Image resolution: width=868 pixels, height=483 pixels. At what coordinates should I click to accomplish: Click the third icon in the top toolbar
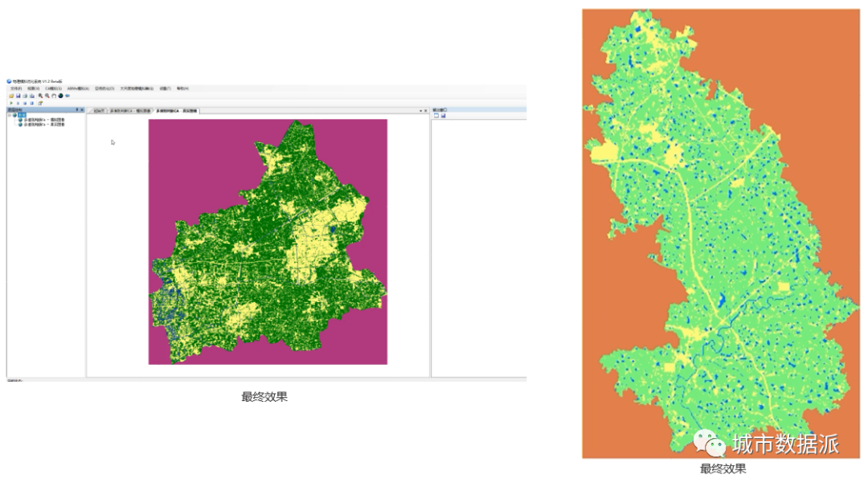(25, 96)
